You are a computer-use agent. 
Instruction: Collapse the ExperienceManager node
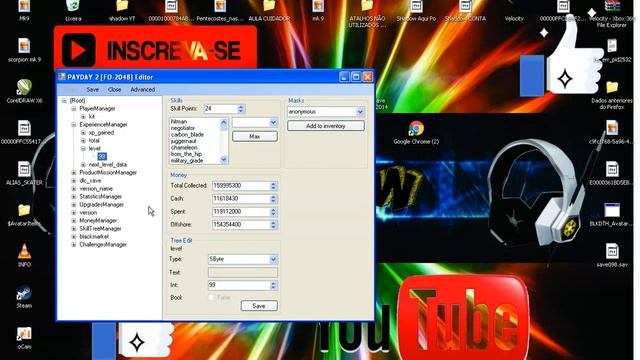pos(74,124)
